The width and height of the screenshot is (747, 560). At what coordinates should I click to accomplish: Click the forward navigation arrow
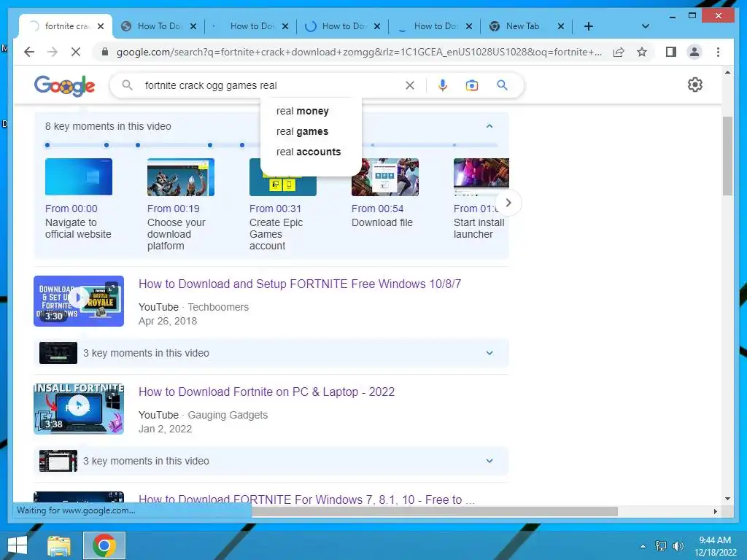coord(53,52)
